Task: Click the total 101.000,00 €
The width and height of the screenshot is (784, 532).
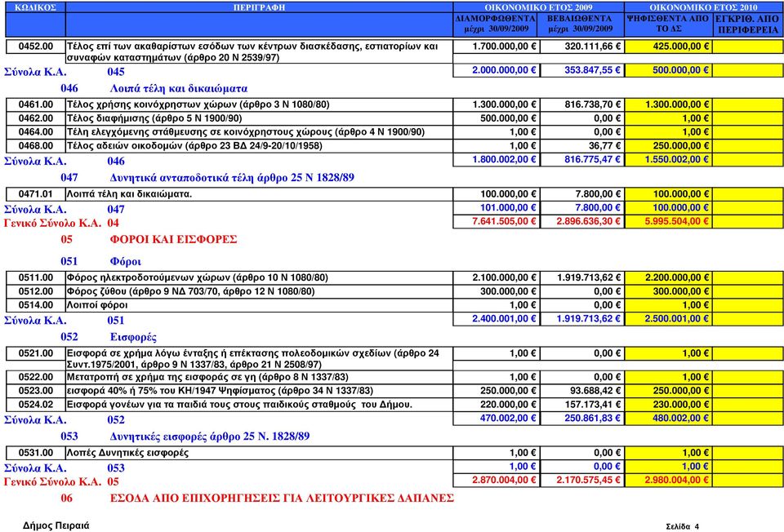Action: point(496,207)
